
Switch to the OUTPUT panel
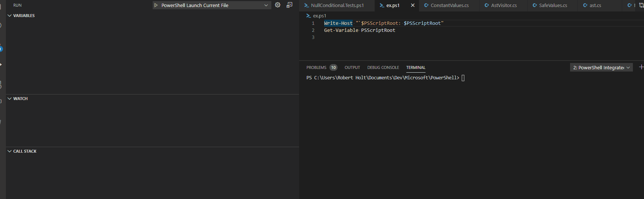pos(352,67)
